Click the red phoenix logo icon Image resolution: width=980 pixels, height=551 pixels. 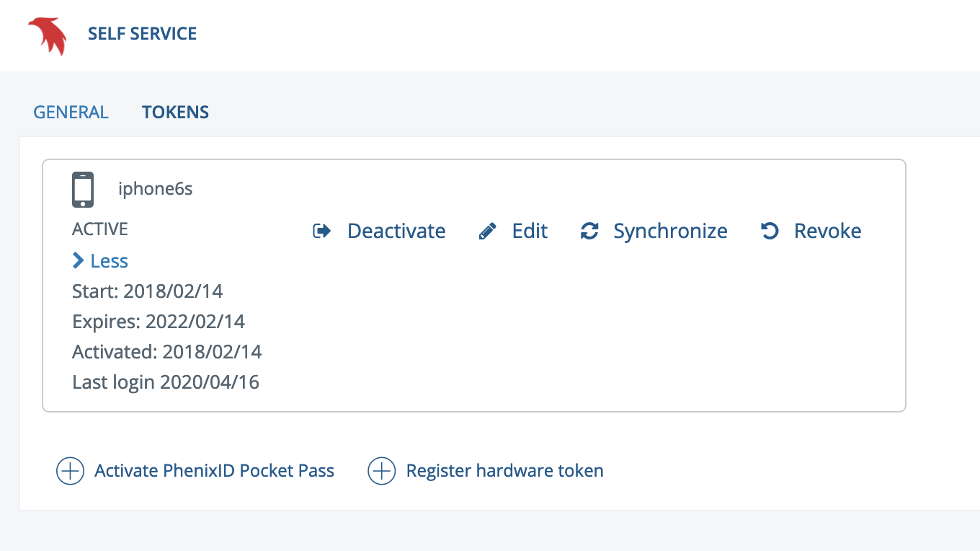point(48,36)
